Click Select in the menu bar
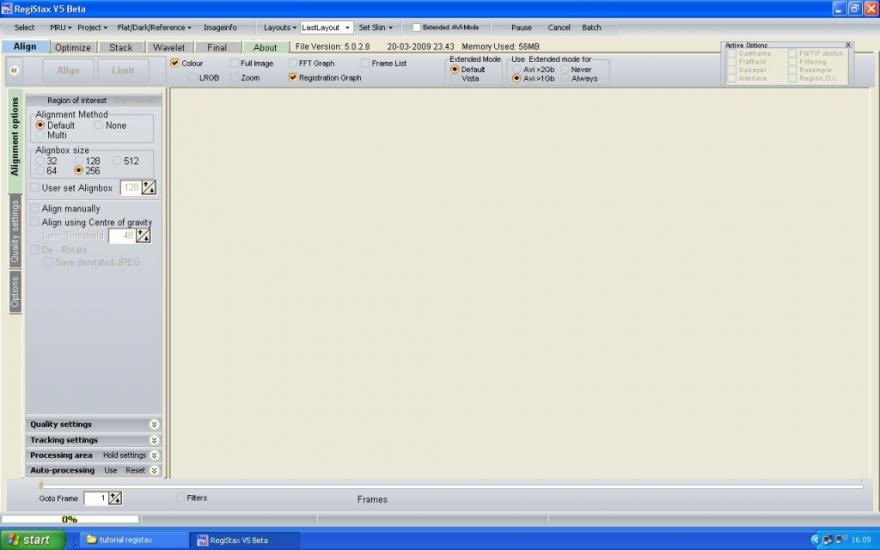 click(x=24, y=28)
